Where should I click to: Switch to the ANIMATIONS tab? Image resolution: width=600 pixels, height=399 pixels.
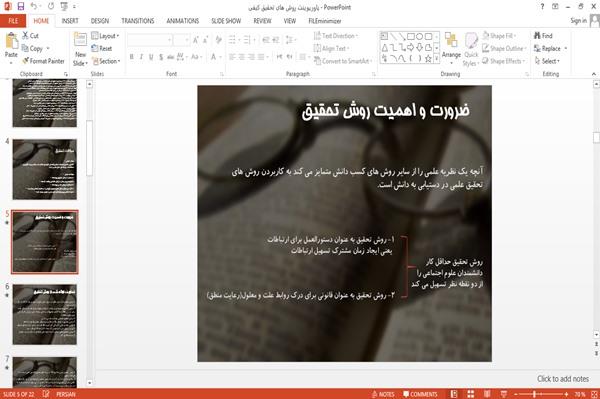183,21
